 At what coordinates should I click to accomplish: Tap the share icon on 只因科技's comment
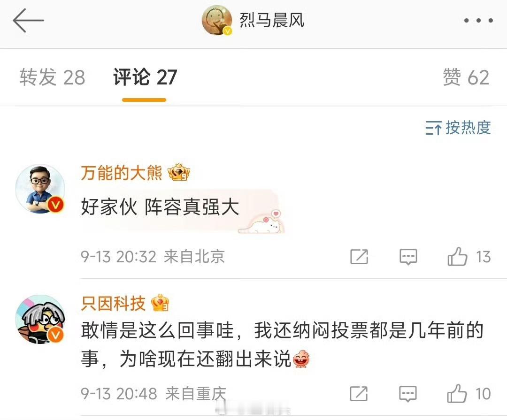coord(359,394)
